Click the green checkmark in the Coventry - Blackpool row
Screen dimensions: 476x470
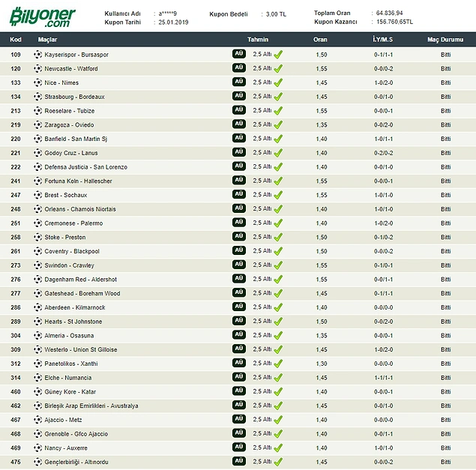(278, 251)
